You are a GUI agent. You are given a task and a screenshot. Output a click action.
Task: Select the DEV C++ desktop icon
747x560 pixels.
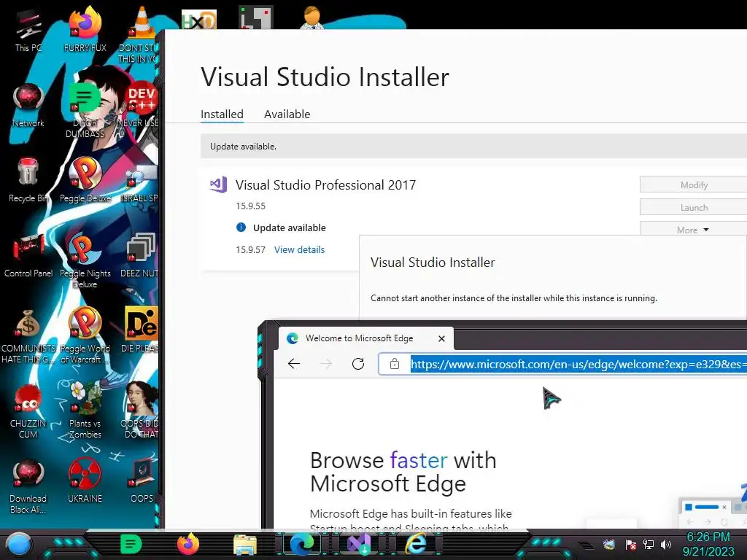pos(141,105)
